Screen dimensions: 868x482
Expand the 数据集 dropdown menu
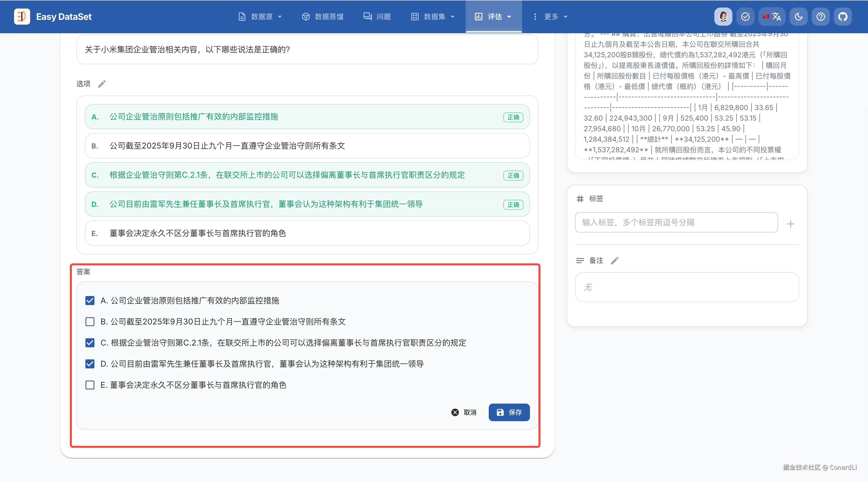(433, 17)
